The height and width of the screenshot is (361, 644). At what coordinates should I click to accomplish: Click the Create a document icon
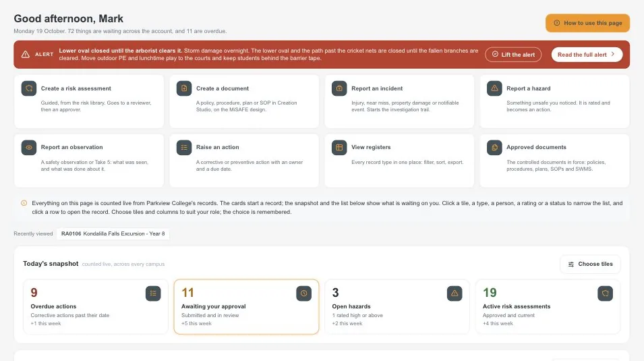(x=184, y=88)
